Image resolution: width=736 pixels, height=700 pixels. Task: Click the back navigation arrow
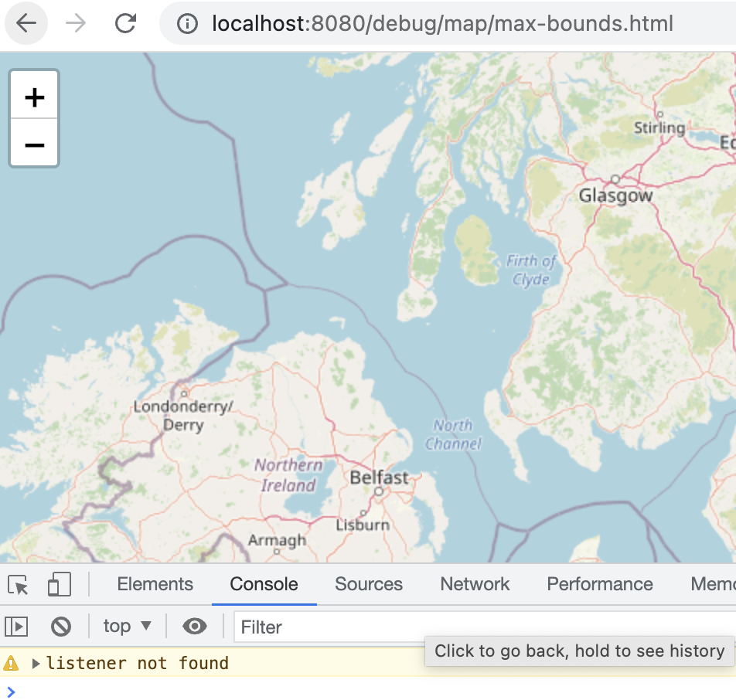tap(26, 23)
